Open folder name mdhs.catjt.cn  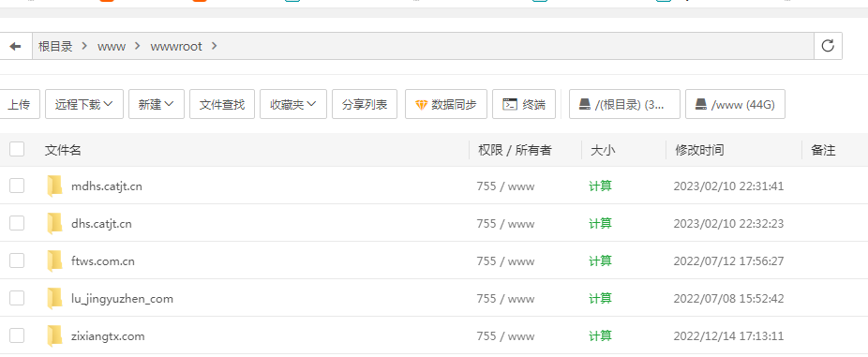point(107,186)
